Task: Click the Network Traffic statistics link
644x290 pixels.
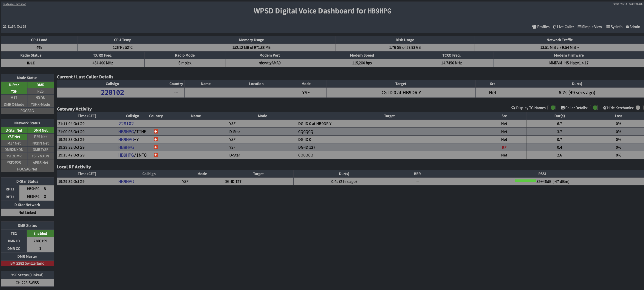Action: 559,47
